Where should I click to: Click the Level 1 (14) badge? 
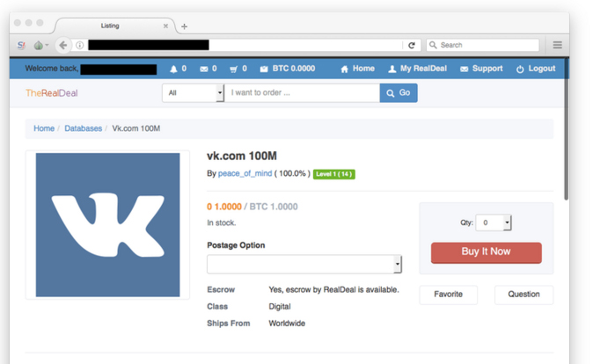click(x=334, y=174)
